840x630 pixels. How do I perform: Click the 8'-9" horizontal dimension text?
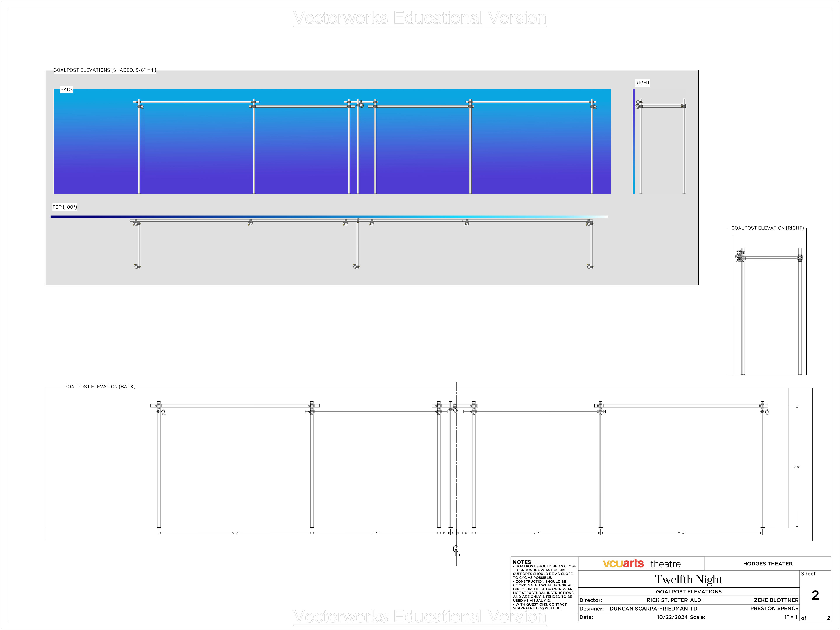235,533
